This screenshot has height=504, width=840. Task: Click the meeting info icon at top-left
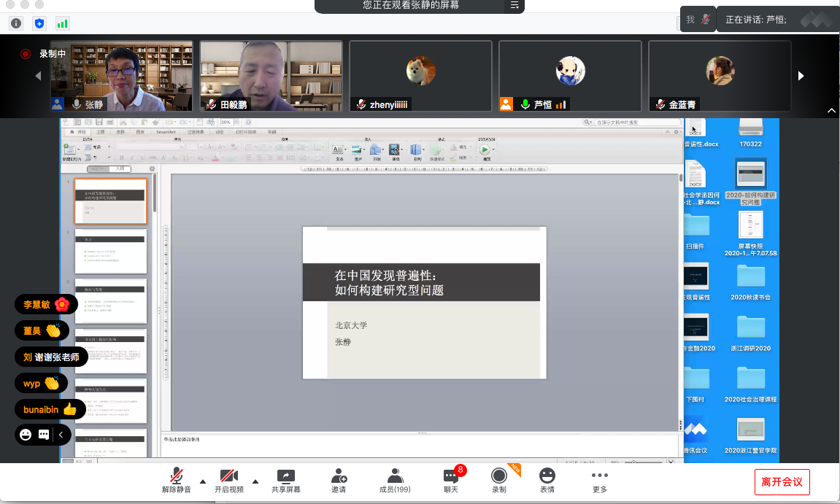coord(16,23)
